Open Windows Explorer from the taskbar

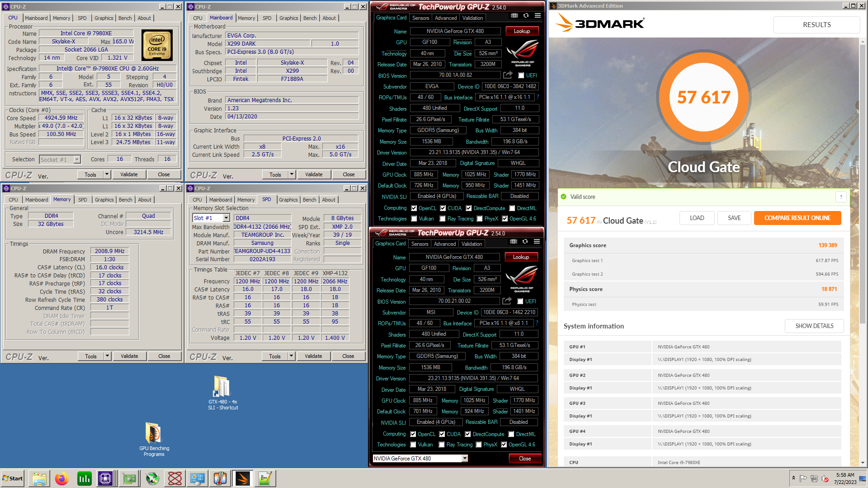coord(39,479)
